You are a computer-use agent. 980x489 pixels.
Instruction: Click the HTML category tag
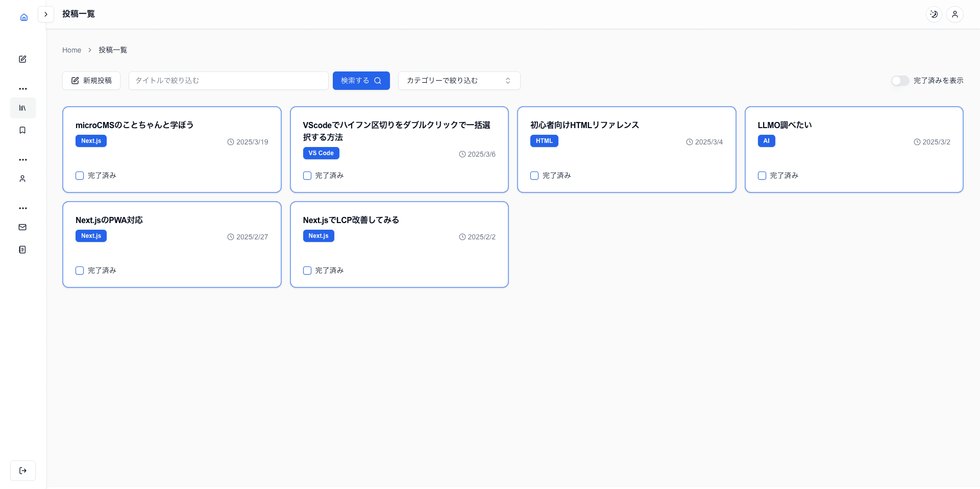(544, 141)
